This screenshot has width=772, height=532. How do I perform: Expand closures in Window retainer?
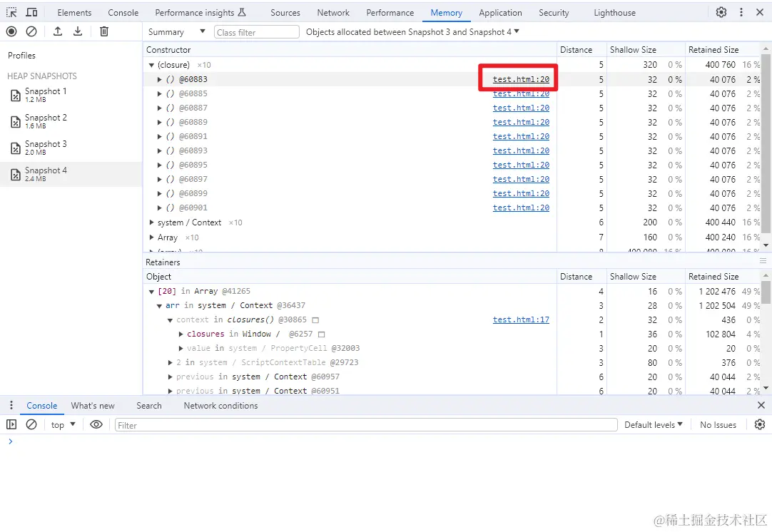pyautogui.click(x=181, y=334)
